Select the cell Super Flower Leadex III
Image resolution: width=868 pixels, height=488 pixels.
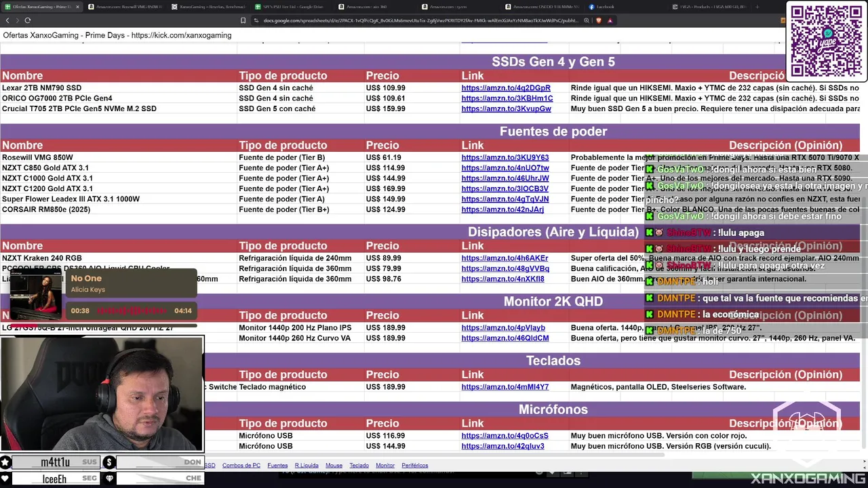pos(71,199)
